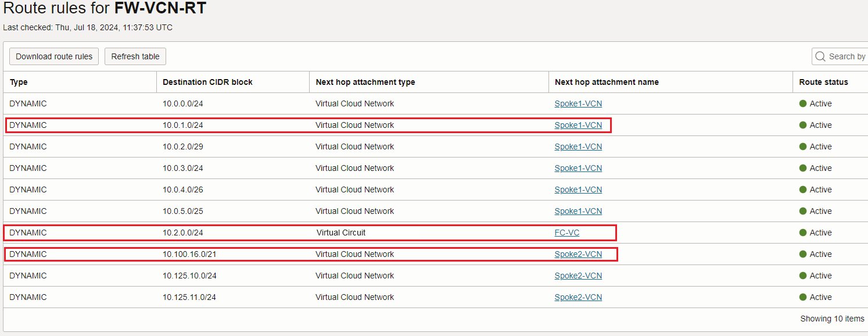Click green status dot for 10.2.0.0/24 route

(x=803, y=233)
